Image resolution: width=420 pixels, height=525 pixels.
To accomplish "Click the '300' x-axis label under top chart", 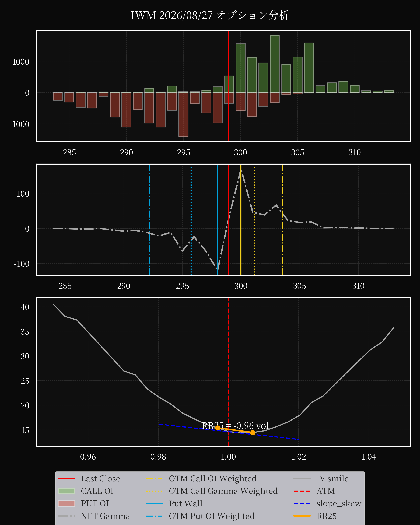I will pyautogui.click(x=241, y=152).
